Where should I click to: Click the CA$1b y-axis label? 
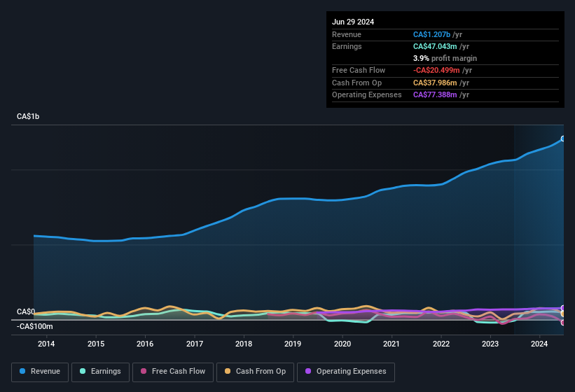pos(28,116)
